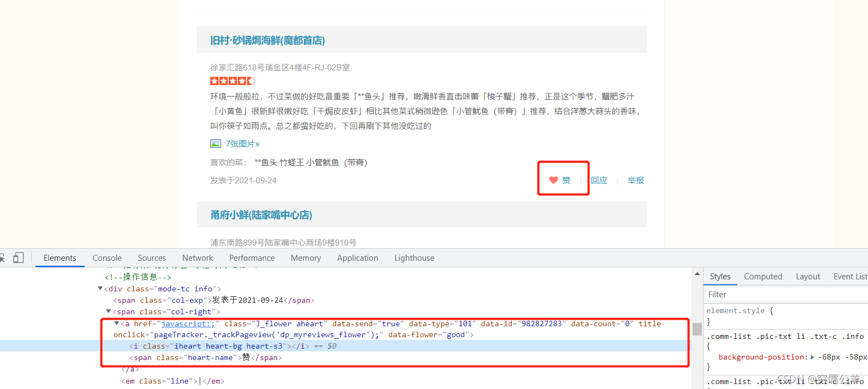Switch to the Console tab
Screen dimensions: 868x389
pos(107,258)
